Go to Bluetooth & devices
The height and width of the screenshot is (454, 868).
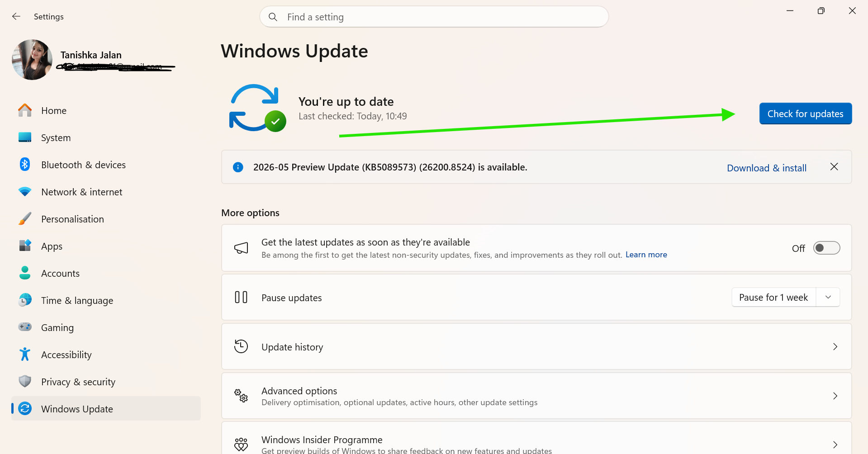click(84, 165)
